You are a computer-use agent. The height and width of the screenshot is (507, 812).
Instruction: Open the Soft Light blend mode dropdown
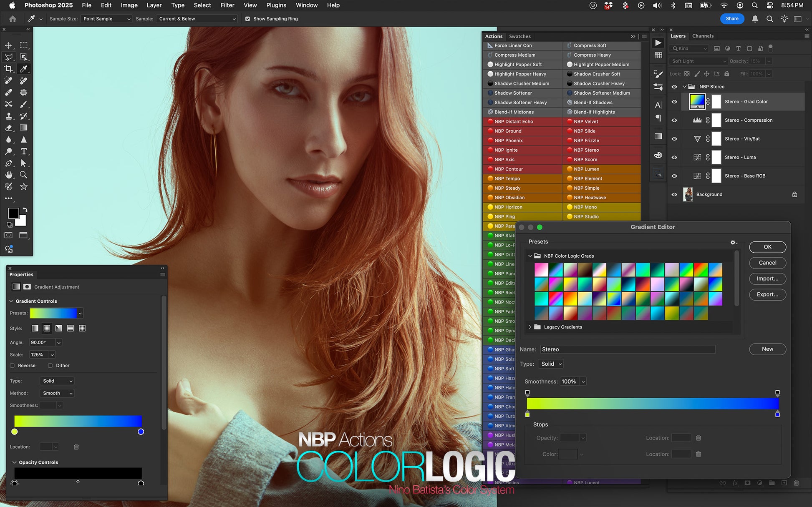point(698,61)
